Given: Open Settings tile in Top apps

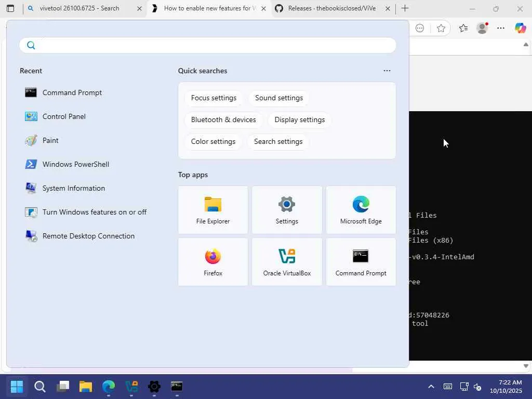Looking at the screenshot, I should pyautogui.click(x=287, y=210).
